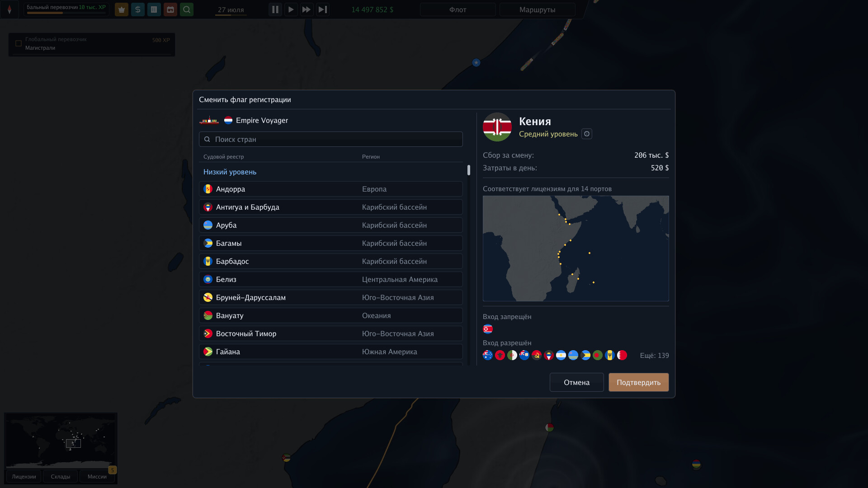
Task: Click the Поиск стран search field
Action: pyautogui.click(x=331, y=139)
